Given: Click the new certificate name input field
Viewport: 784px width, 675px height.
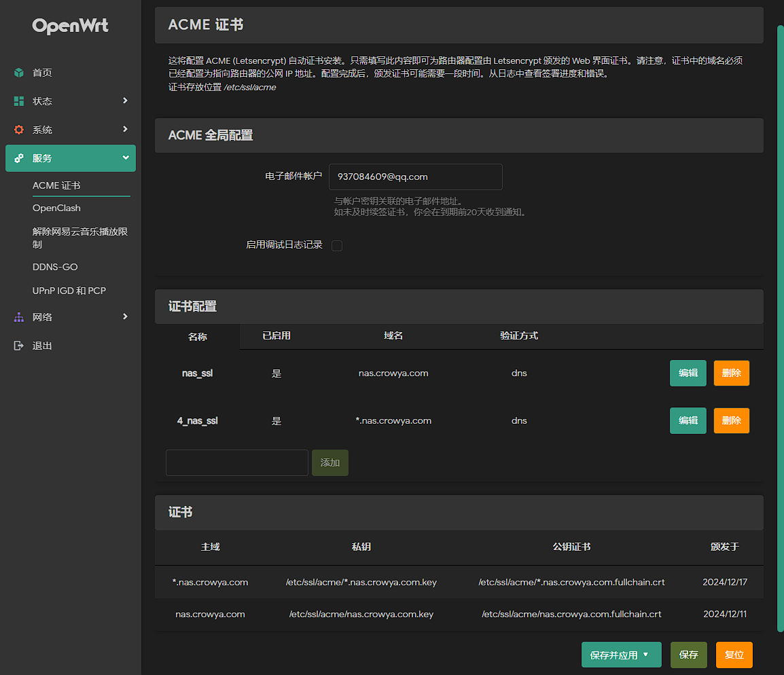Looking at the screenshot, I should pos(237,462).
